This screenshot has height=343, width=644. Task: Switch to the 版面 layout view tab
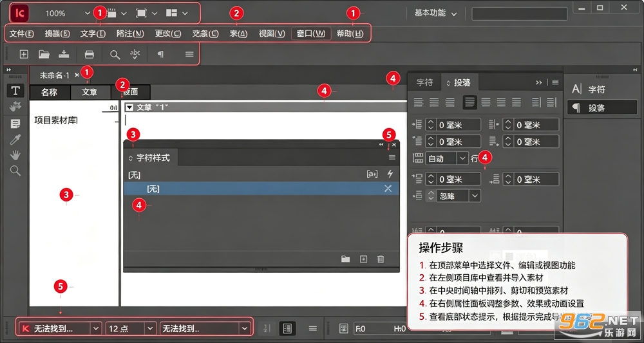pyautogui.click(x=130, y=92)
